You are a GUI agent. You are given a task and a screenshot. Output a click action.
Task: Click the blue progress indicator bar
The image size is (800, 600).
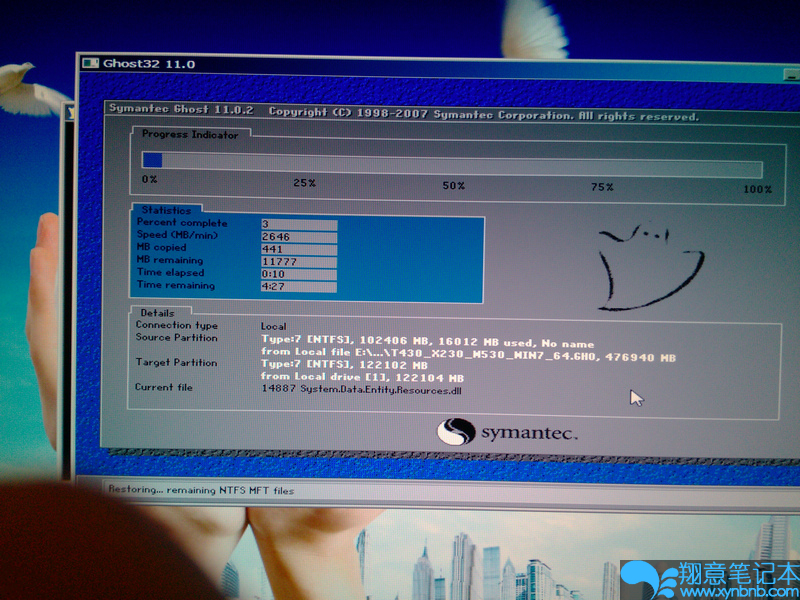pos(152,160)
